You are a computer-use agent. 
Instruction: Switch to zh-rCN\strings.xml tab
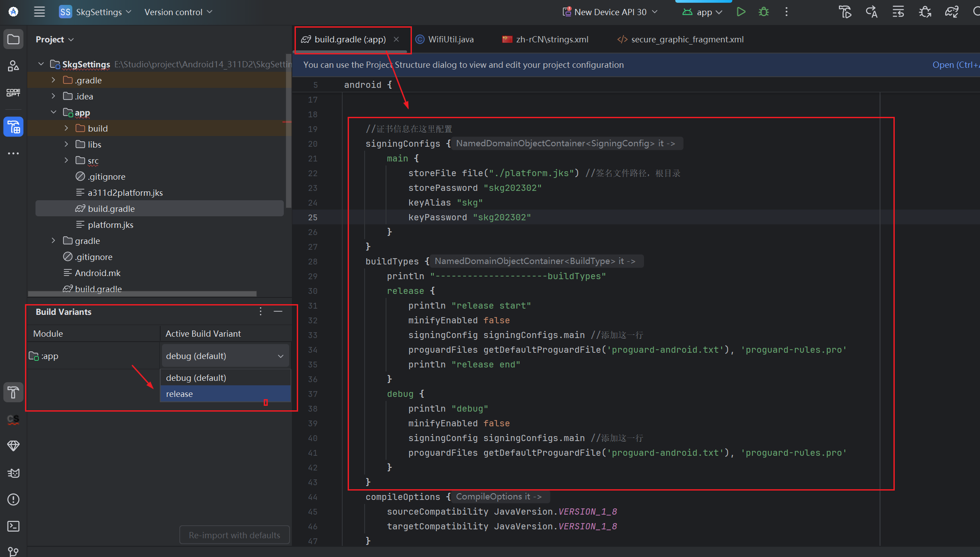(545, 39)
